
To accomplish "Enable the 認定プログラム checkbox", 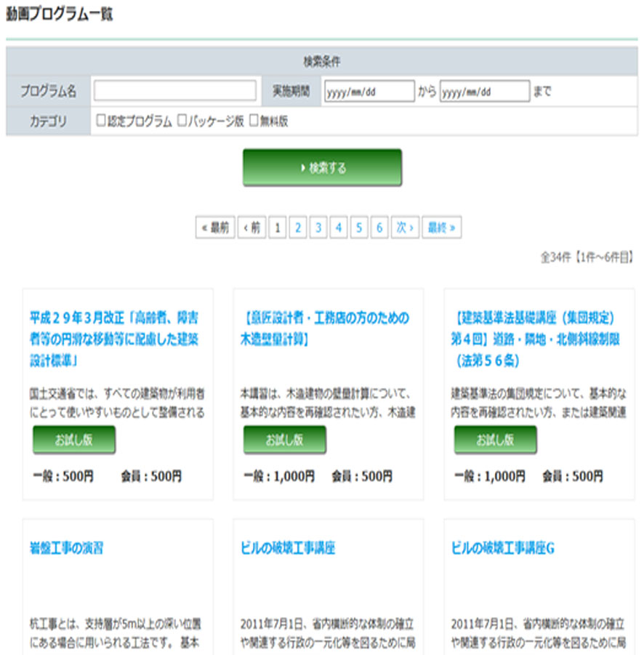I will (x=101, y=121).
